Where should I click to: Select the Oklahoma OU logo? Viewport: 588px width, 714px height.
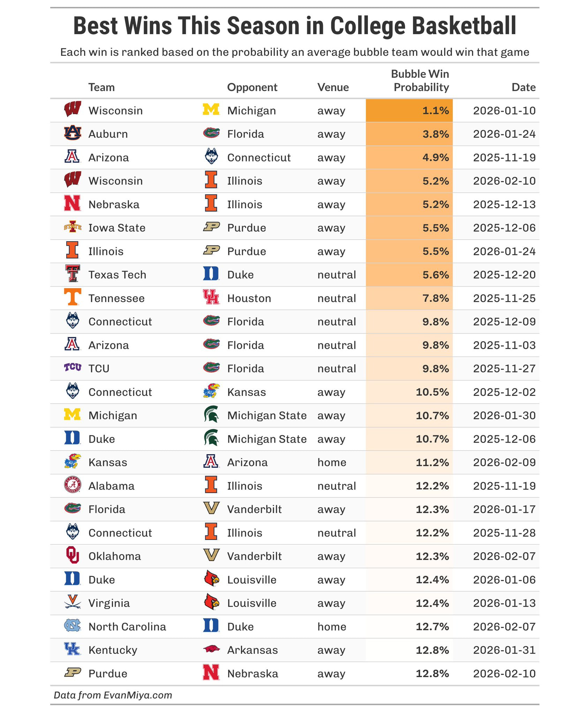pyautogui.click(x=73, y=555)
